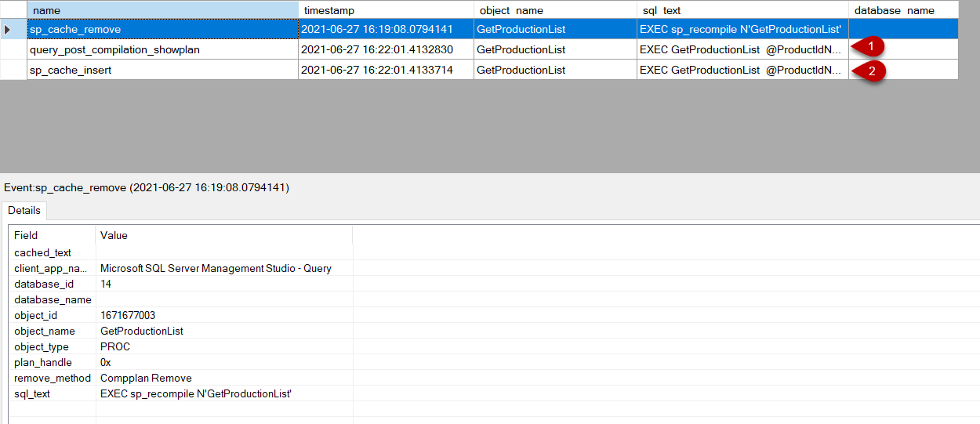This screenshot has width=980, height=424.
Task: Click timestamp 2021-06-27 16:22:01.4133714 cell
Action: pyautogui.click(x=386, y=70)
